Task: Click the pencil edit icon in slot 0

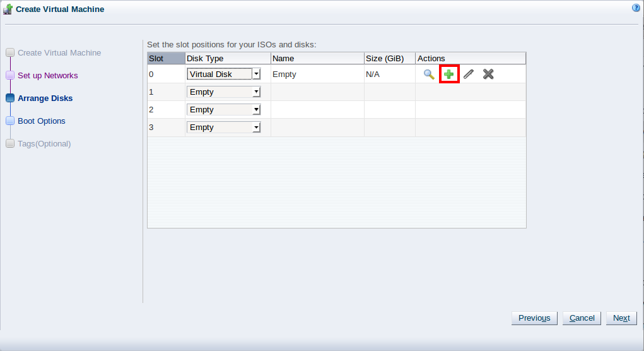Action: pyautogui.click(x=469, y=74)
